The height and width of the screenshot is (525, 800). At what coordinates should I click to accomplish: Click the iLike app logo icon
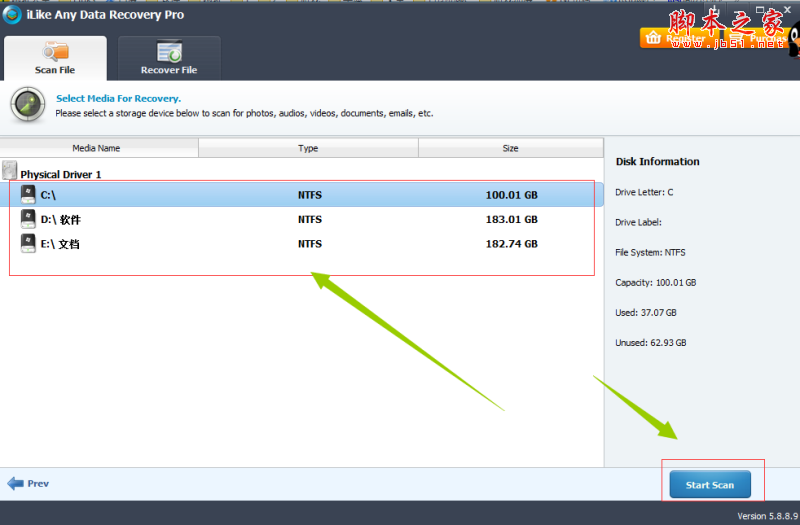tap(12, 14)
